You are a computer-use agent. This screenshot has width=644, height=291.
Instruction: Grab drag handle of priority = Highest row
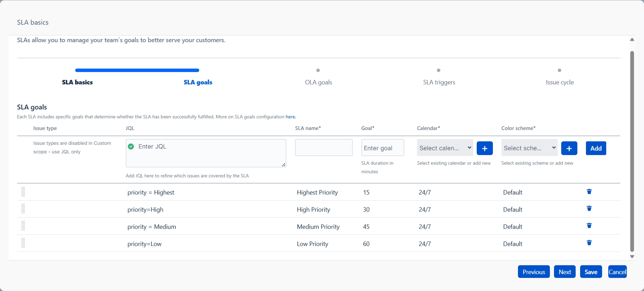(x=23, y=192)
